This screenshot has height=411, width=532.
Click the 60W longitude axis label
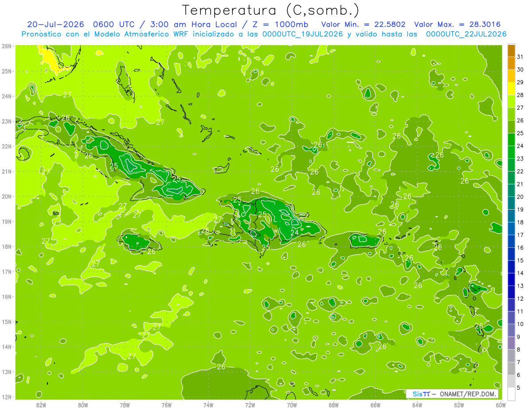tap(501, 405)
